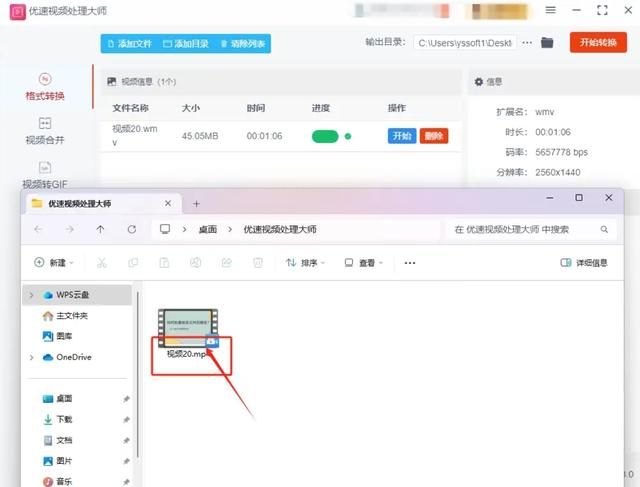Screen dimensions: 640x487
Task: Click the 进度 column header
Action: tap(320, 108)
